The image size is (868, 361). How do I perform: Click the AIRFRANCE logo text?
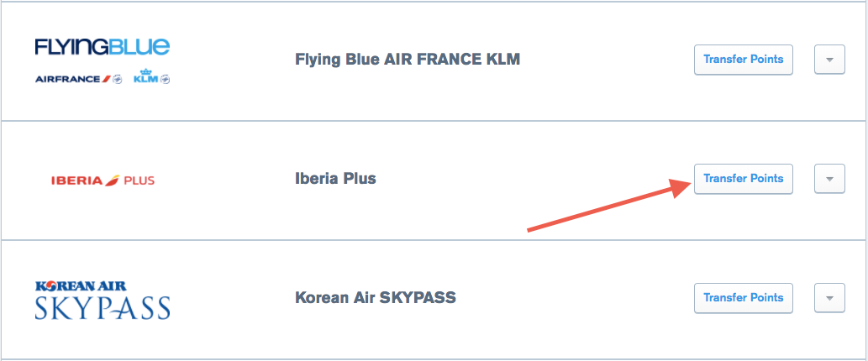68,80
